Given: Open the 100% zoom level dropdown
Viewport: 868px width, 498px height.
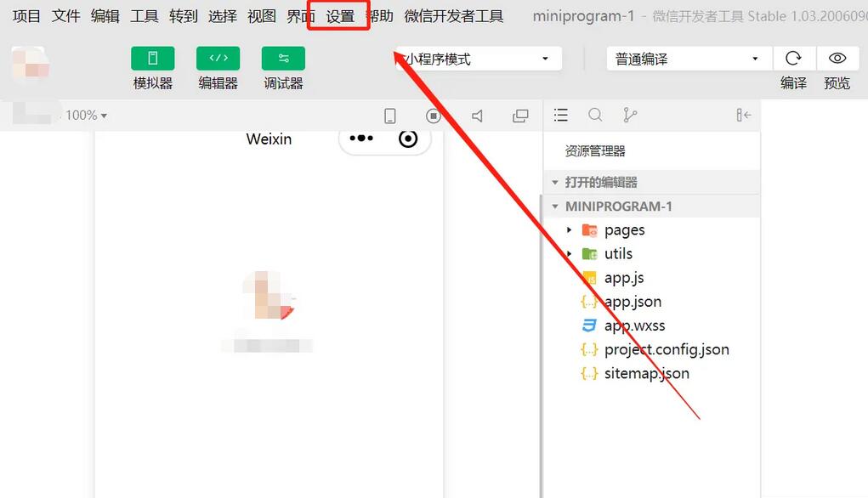Looking at the screenshot, I should 86,115.
